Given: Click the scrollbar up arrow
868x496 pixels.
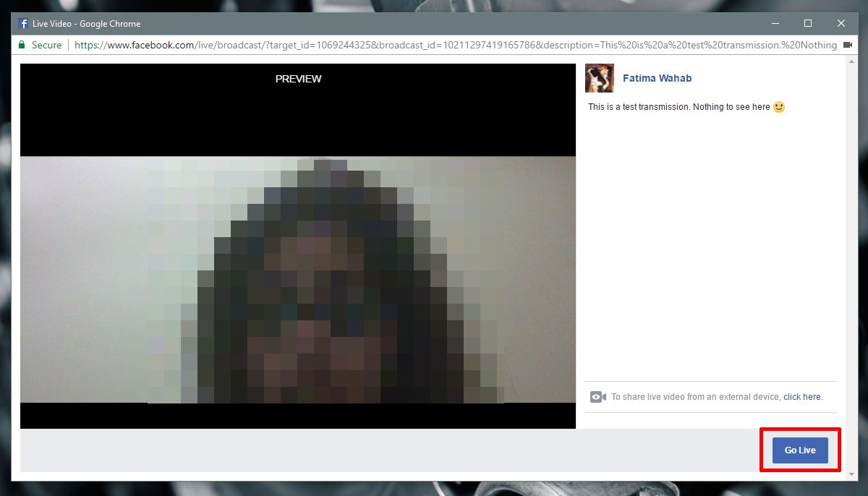Looking at the screenshot, I should click(851, 62).
